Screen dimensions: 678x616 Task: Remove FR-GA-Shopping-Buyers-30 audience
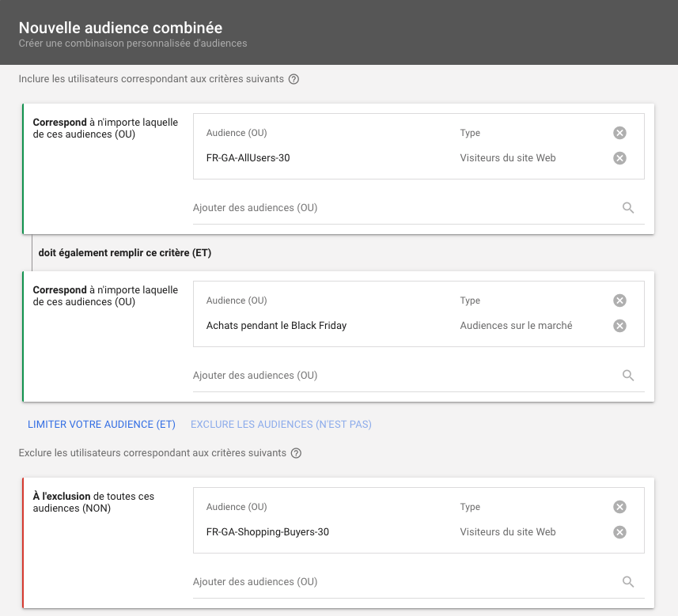[619, 532]
